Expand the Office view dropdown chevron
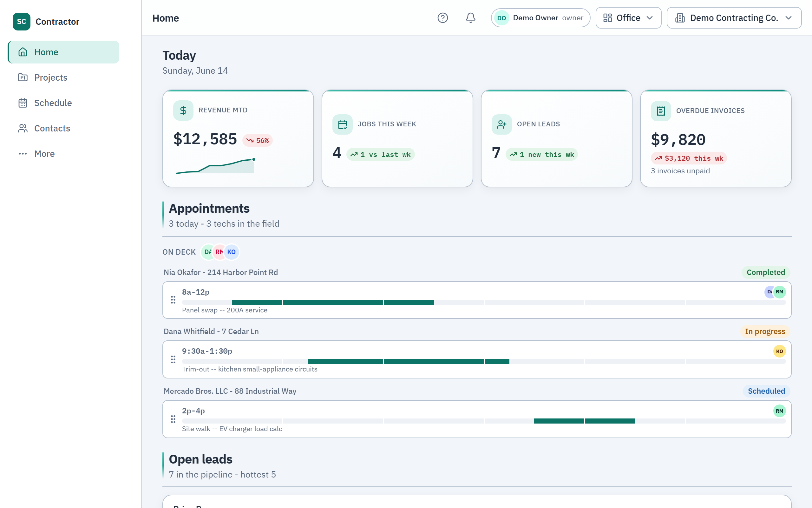The image size is (812, 508). (650, 18)
